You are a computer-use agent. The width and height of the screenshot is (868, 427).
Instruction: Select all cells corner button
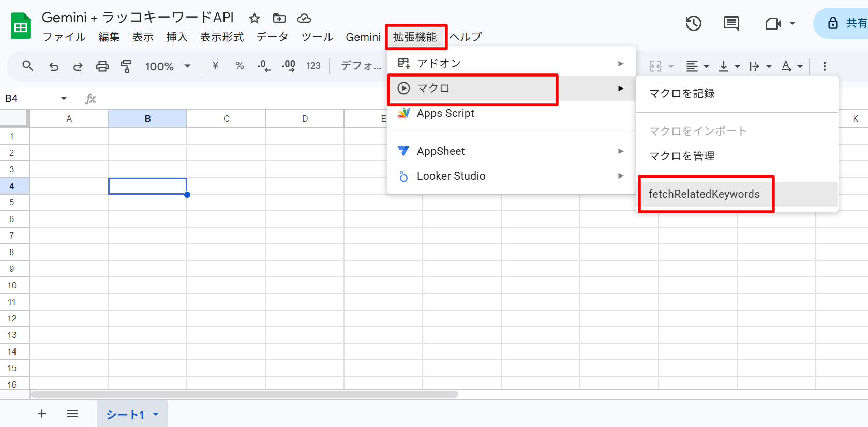(x=13, y=117)
